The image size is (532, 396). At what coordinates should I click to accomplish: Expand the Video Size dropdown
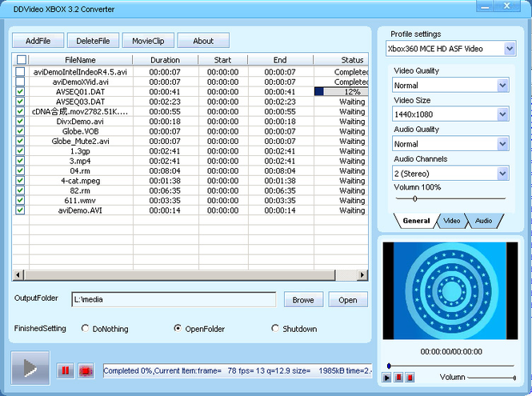[x=503, y=114]
